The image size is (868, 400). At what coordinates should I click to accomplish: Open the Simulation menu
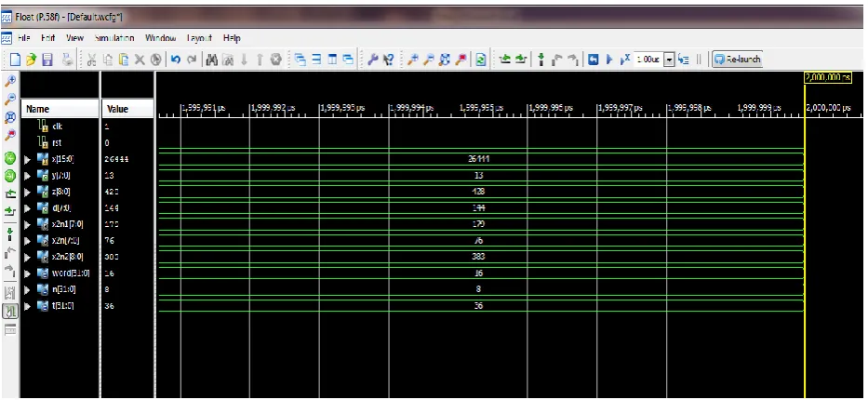[x=114, y=38]
